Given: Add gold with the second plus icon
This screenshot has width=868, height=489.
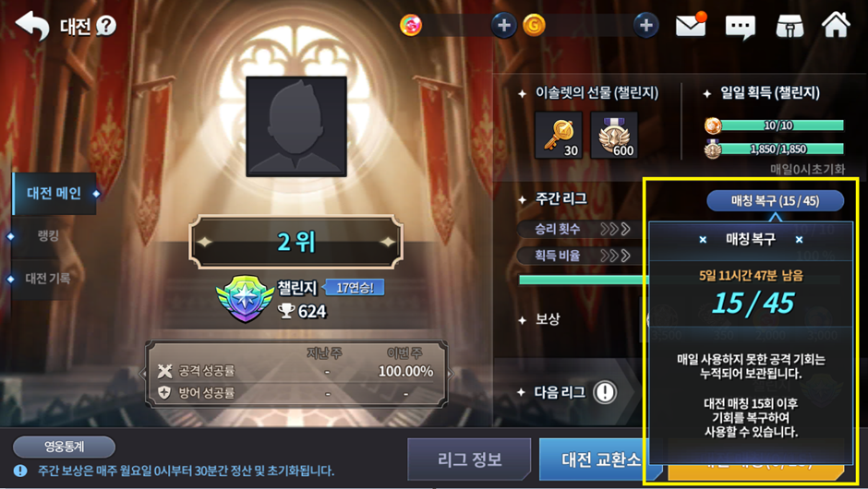Looking at the screenshot, I should click(645, 26).
